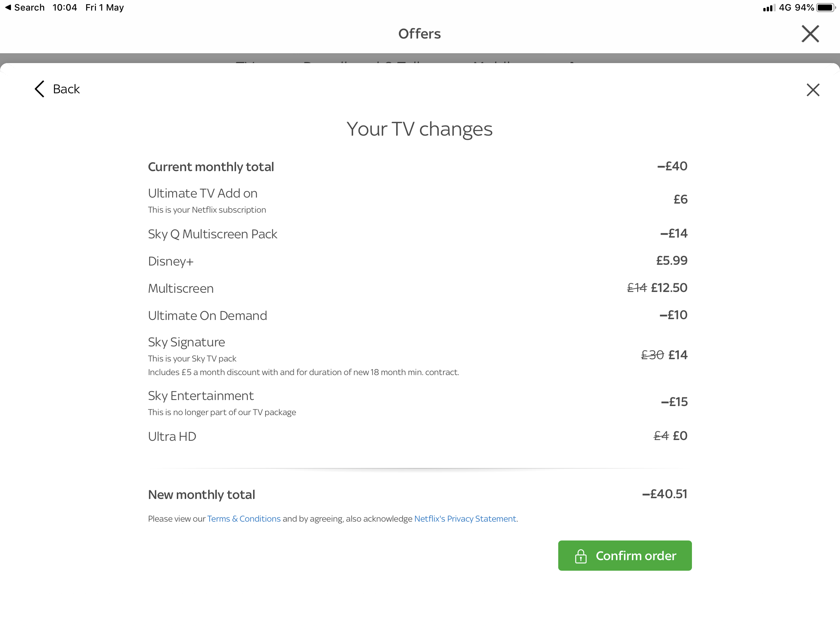This screenshot has width=840, height=630.
Task: Tap the Search return arrow in status bar
Action: coord(8,7)
